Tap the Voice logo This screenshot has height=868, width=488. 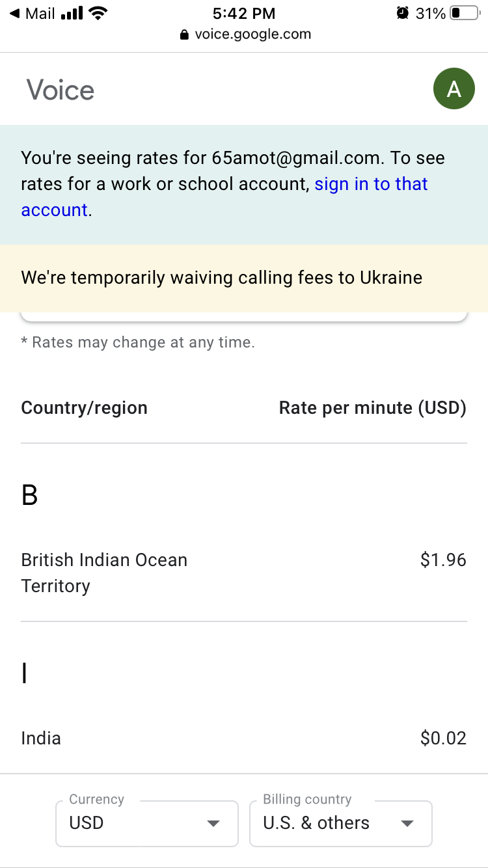[61, 90]
